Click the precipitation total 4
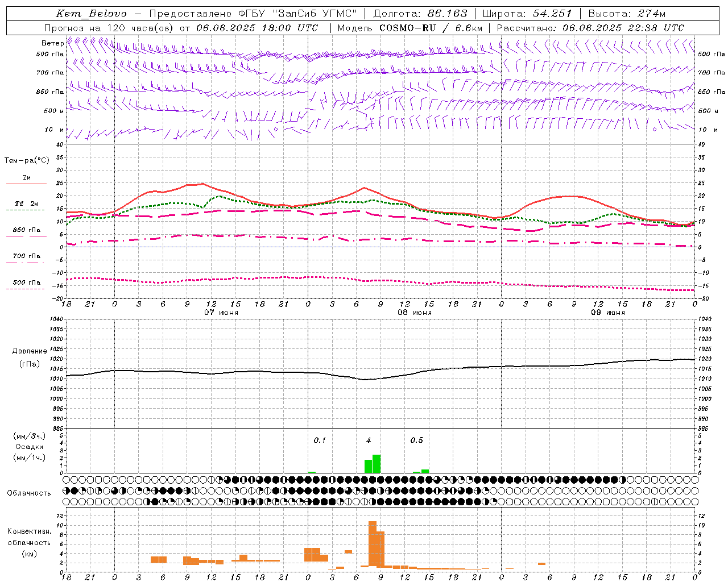Screen dimensions: 728x582 point(369,440)
